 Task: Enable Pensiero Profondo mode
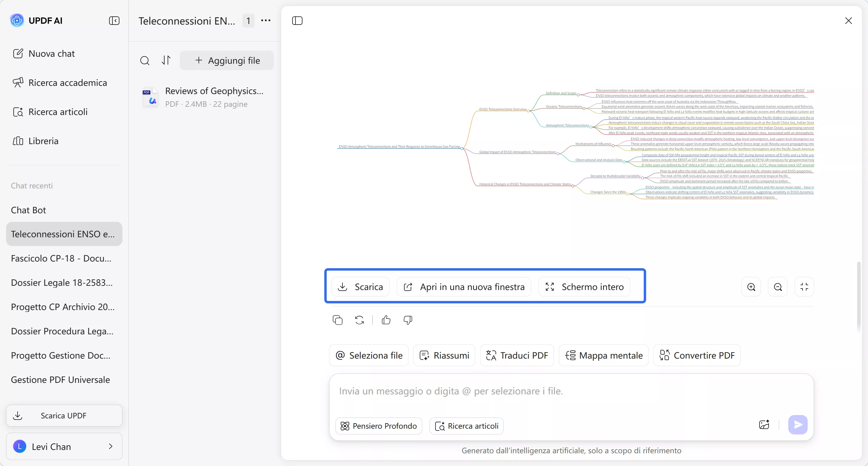tap(379, 426)
